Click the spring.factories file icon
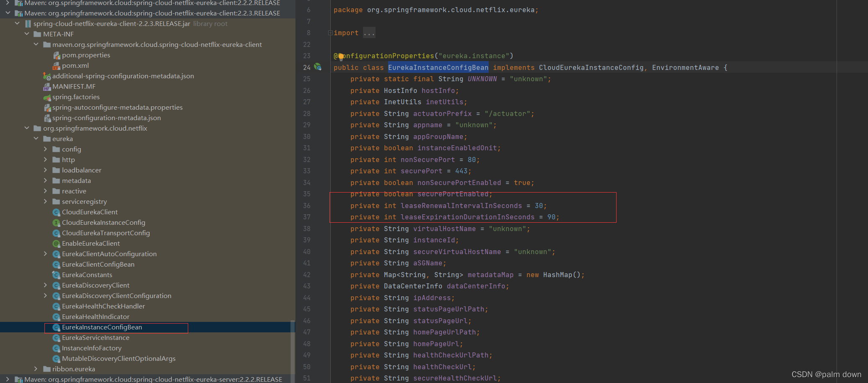This screenshot has height=383, width=868. tap(47, 97)
